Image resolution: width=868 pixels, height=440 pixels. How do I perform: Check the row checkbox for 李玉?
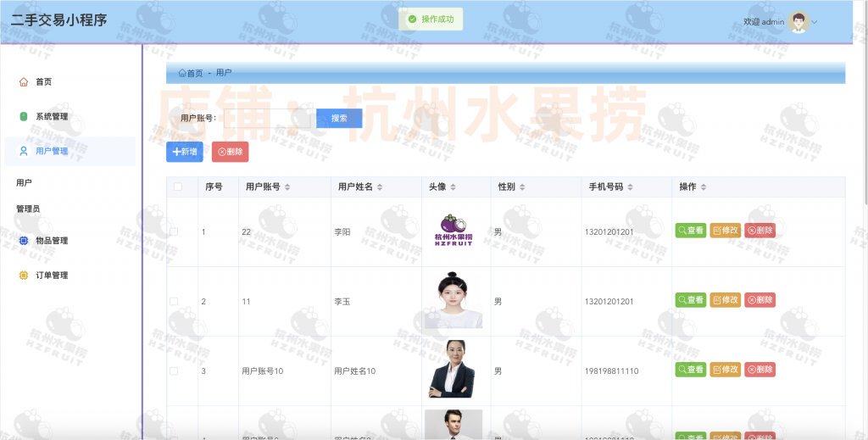coord(174,302)
